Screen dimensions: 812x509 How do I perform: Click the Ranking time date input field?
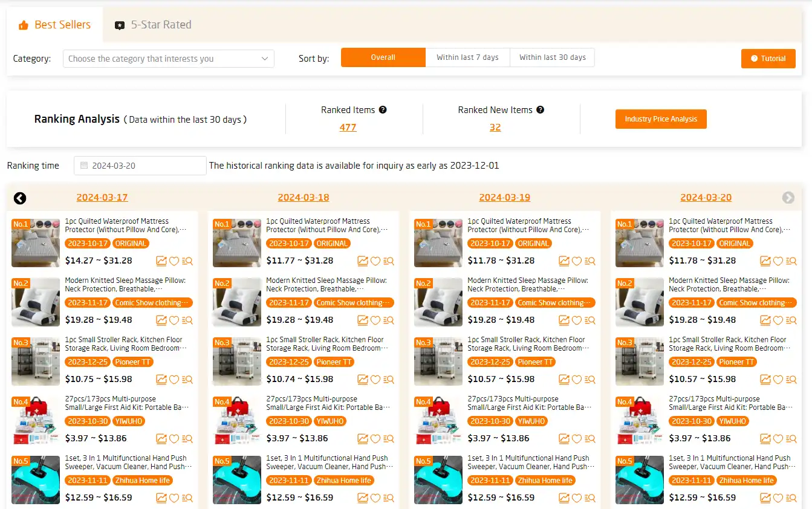coord(139,165)
